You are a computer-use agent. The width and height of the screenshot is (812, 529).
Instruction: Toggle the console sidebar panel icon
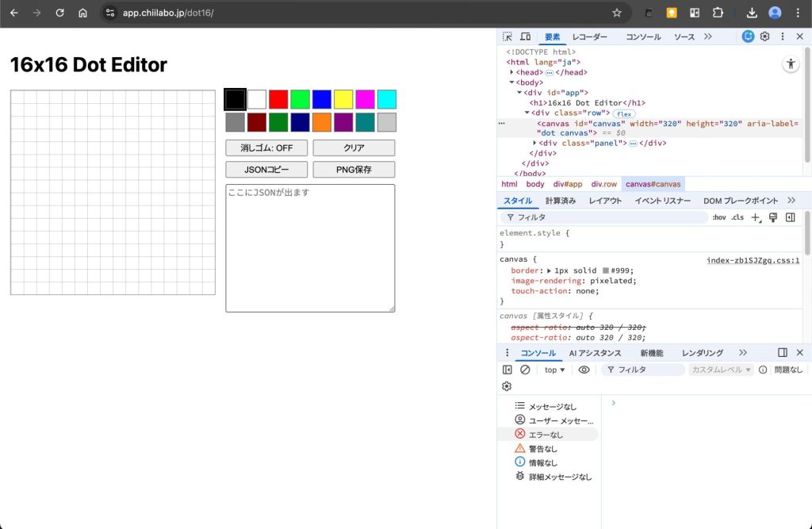[x=506, y=369]
